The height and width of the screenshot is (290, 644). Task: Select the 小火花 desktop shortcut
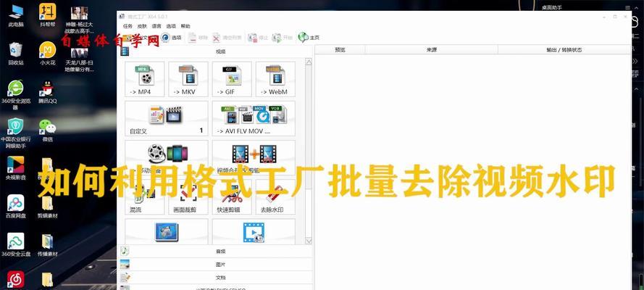pyautogui.click(x=48, y=54)
